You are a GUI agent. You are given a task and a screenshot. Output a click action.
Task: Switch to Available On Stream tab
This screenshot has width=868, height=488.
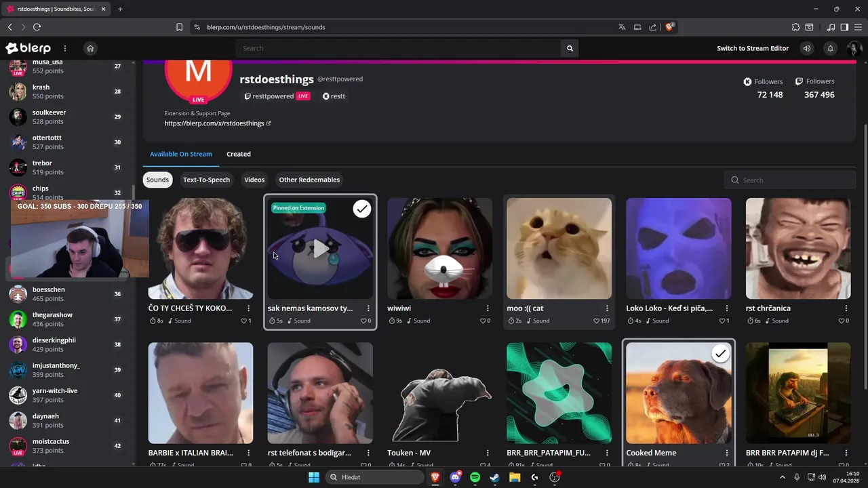[x=181, y=154]
